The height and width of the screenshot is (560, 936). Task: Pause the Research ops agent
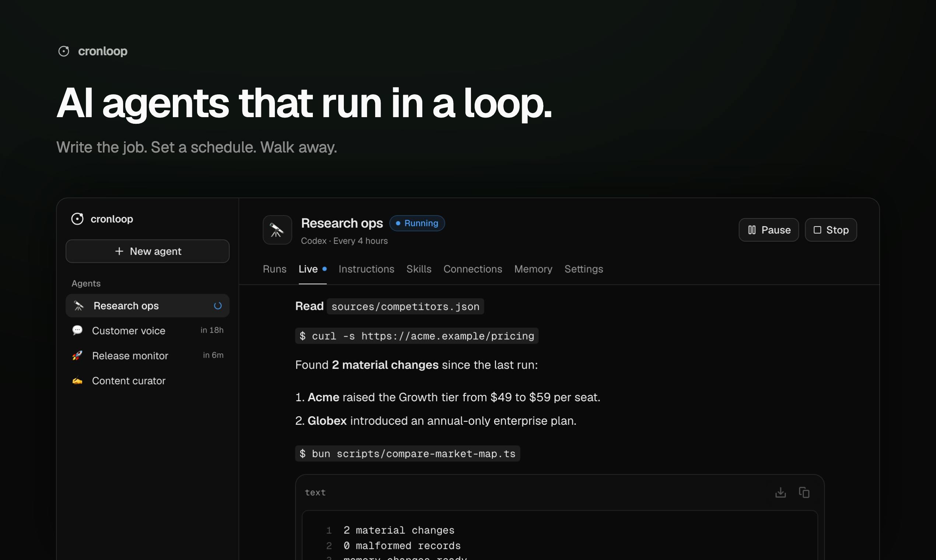point(769,230)
